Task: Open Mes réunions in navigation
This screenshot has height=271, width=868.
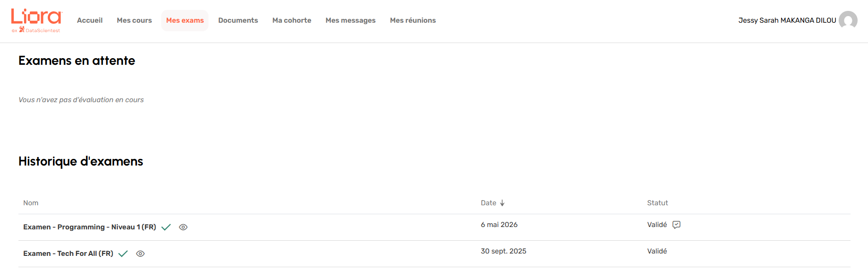Action: (x=413, y=20)
